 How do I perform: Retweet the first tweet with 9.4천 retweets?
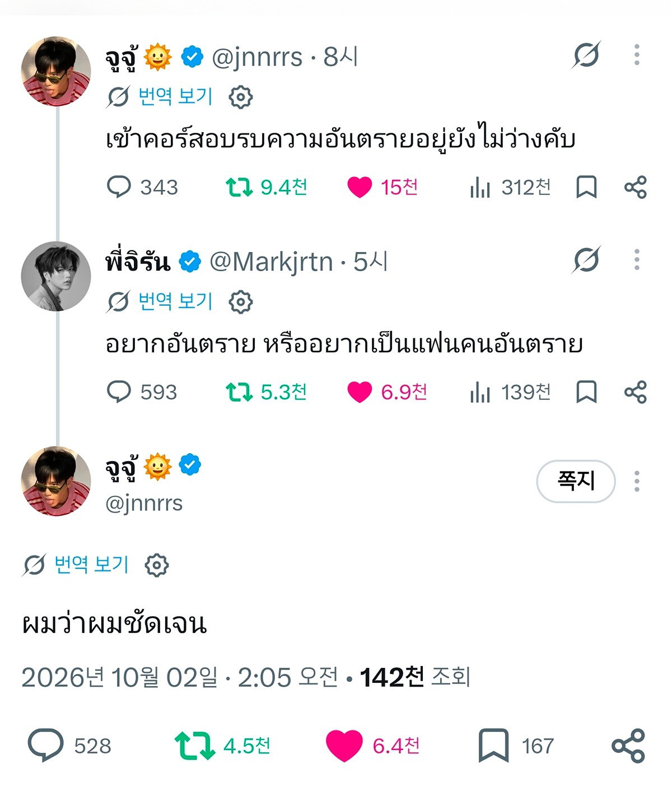pyautogui.click(x=267, y=187)
